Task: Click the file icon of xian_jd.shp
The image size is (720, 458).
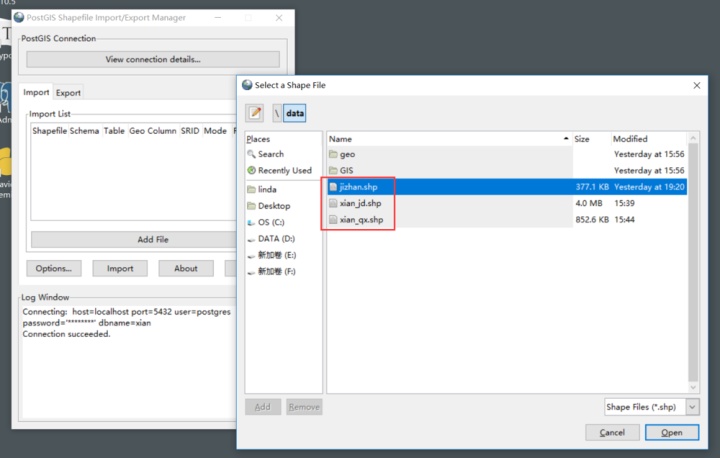Action: coord(333,204)
